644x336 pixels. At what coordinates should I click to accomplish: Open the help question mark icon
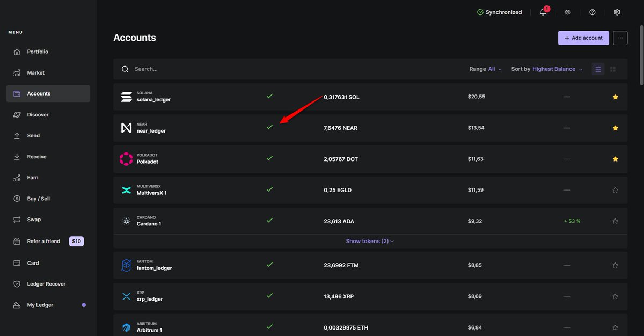pyautogui.click(x=592, y=12)
